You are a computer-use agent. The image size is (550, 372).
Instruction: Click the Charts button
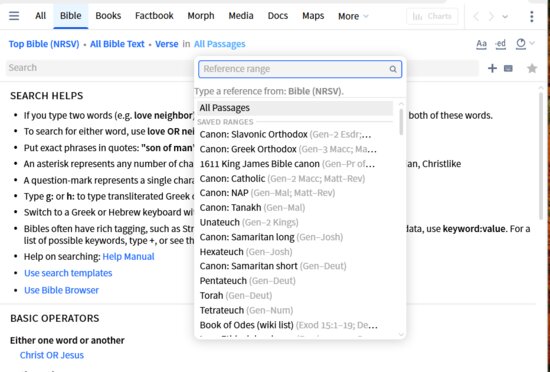tap(432, 16)
